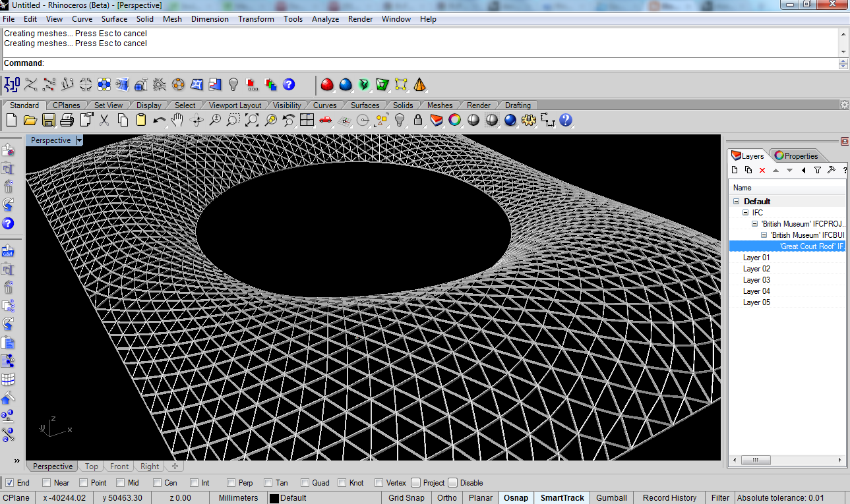The height and width of the screenshot is (504, 850).
Task: Click the Save file icon
Action: (x=48, y=120)
